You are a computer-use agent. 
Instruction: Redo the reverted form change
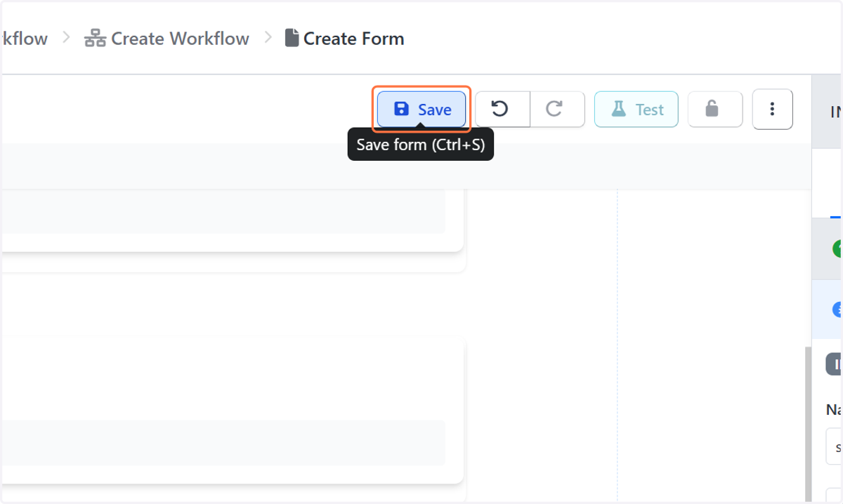click(557, 110)
